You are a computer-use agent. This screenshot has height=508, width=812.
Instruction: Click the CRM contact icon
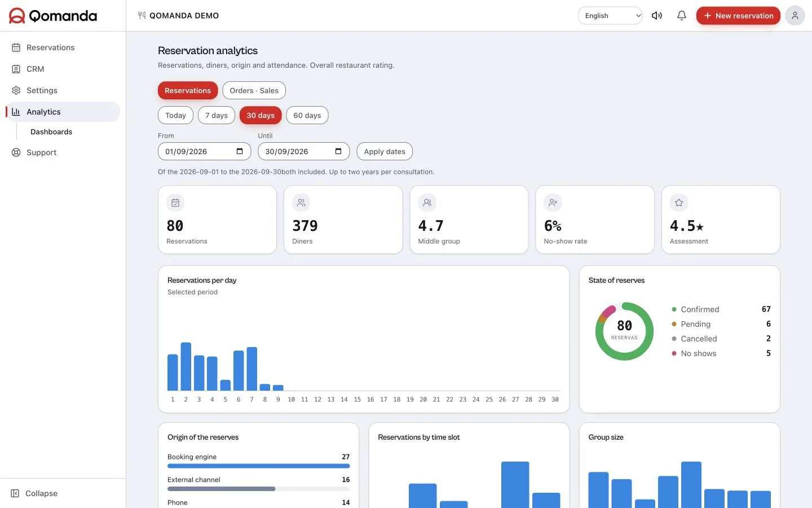coord(16,69)
